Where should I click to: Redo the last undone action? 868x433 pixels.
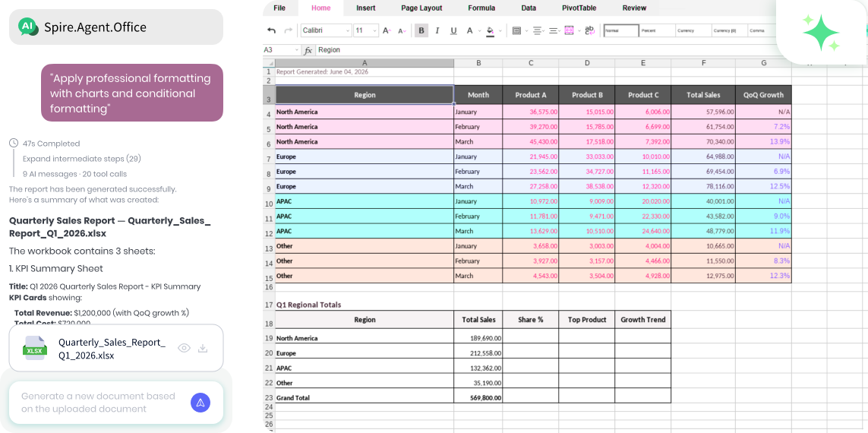(x=288, y=31)
